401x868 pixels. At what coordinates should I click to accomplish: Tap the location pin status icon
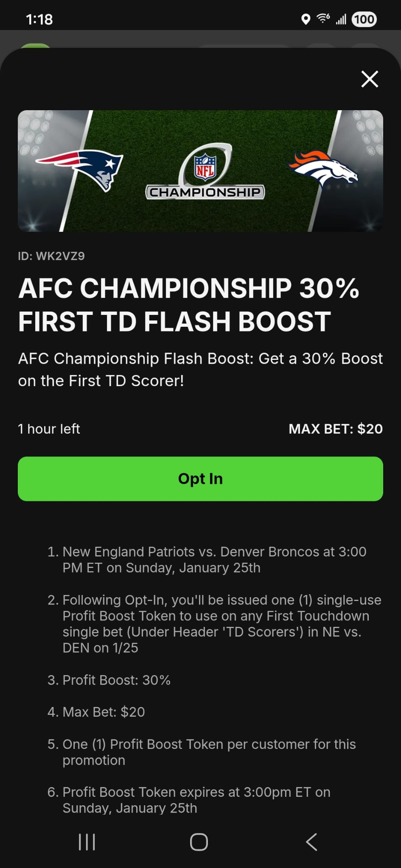click(x=305, y=19)
